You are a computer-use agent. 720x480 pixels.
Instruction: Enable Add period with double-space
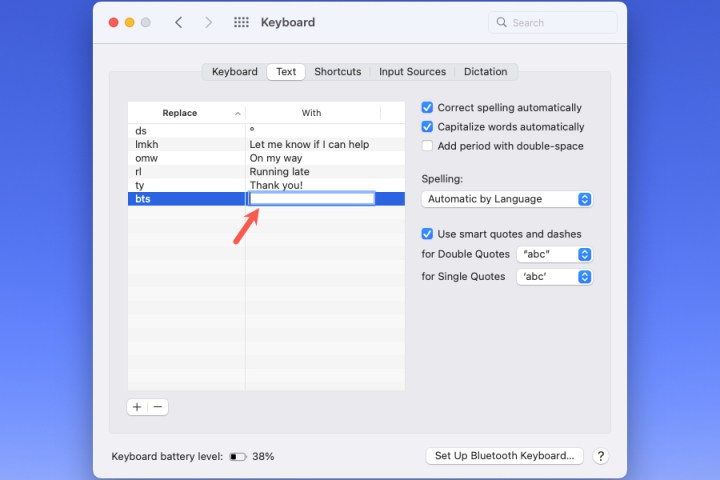(x=428, y=146)
